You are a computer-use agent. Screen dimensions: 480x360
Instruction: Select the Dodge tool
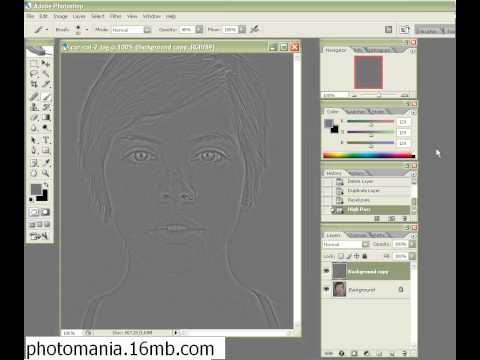[x=45, y=128]
